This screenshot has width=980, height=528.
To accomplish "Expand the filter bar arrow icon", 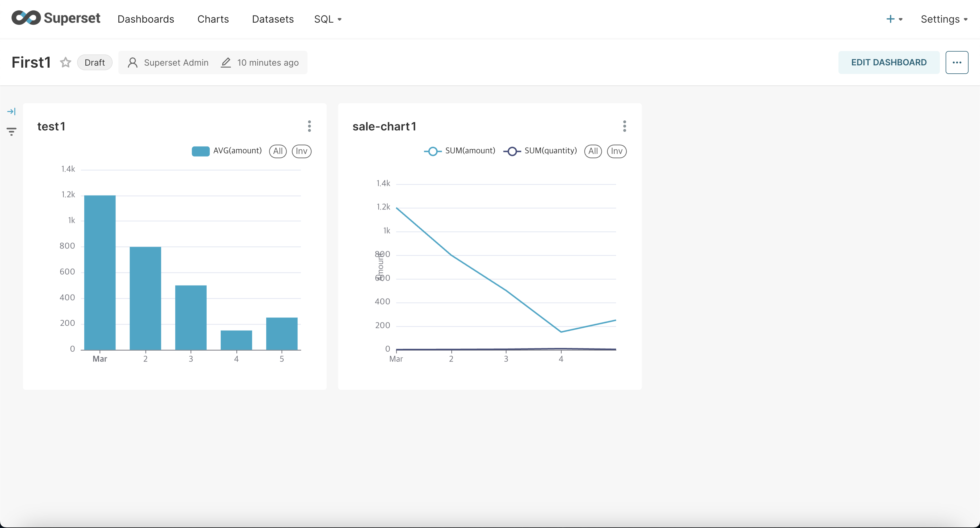I will click(x=11, y=112).
